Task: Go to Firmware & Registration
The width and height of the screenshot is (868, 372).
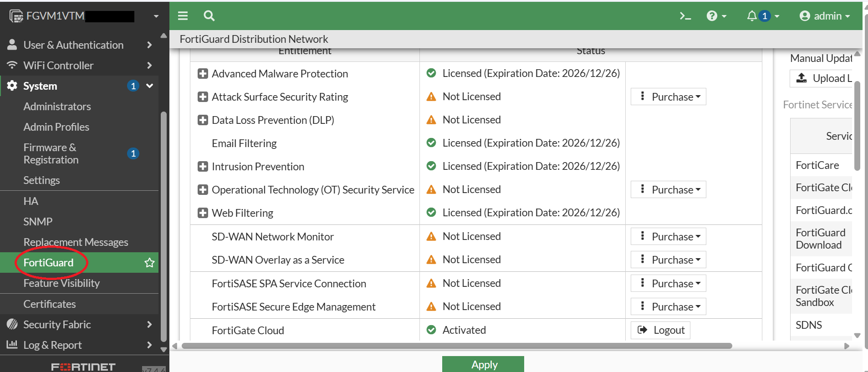Action: click(x=51, y=153)
